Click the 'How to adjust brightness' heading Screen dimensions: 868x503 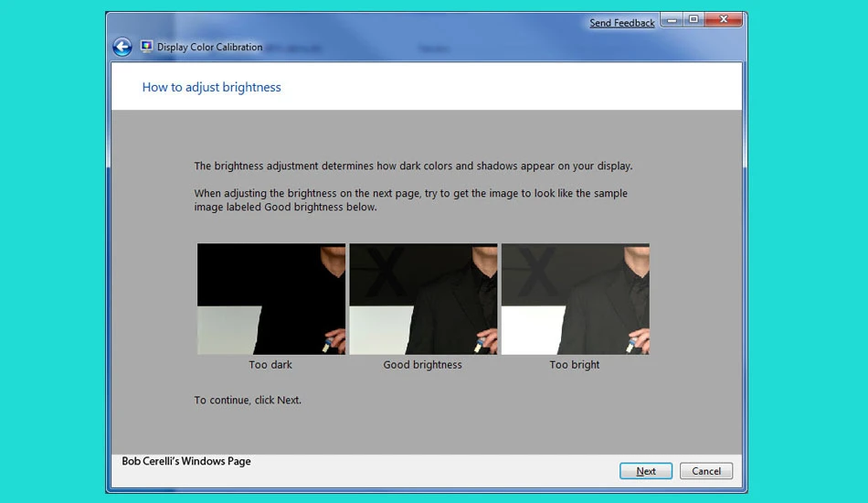211,87
